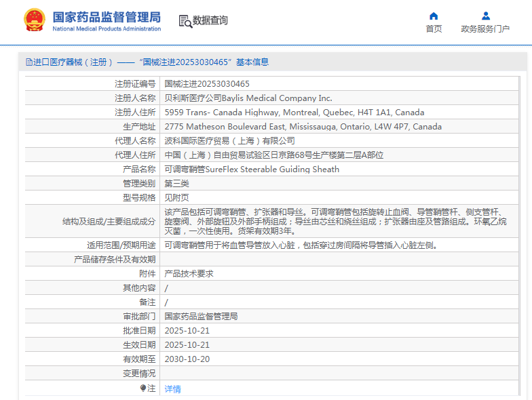Click the 产品名称 row label
This screenshot has width=532, height=400.
coord(139,169)
